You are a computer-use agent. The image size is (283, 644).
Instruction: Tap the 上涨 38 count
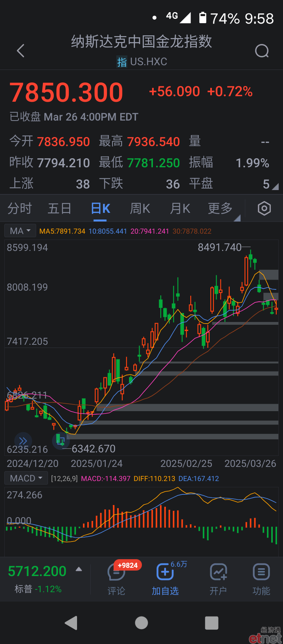83,184
